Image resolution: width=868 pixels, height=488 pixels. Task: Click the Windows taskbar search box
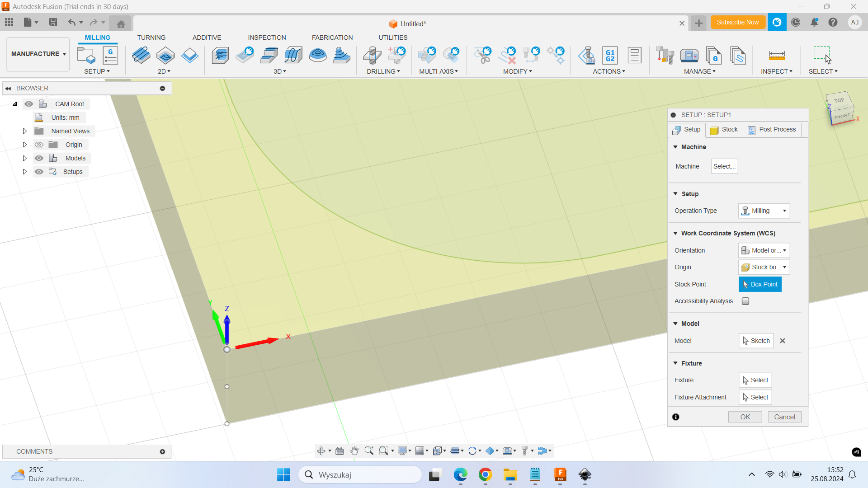[x=360, y=474]
